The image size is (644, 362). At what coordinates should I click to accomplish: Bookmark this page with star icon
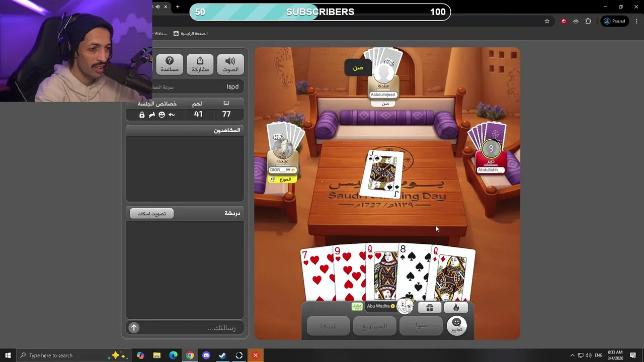pos(547,21)
